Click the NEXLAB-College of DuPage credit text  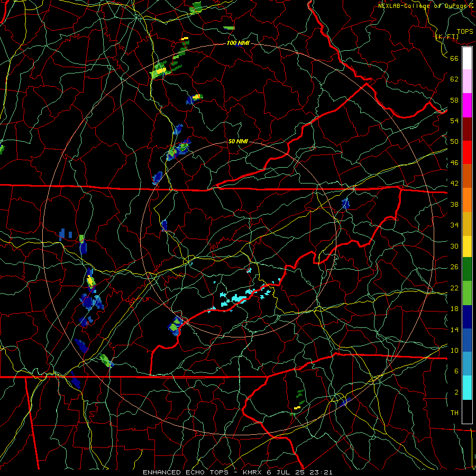(426, 6)
